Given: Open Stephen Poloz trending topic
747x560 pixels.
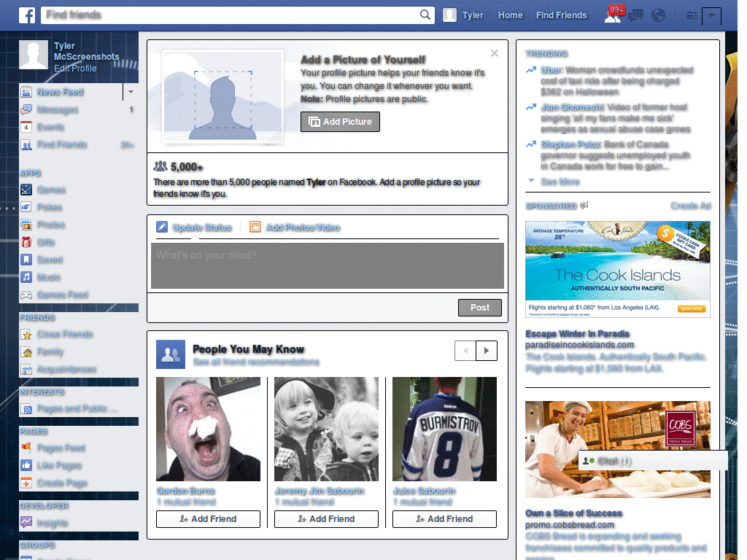Looking at the screenshot, I should pyautogui.click(x=570, y=144).
